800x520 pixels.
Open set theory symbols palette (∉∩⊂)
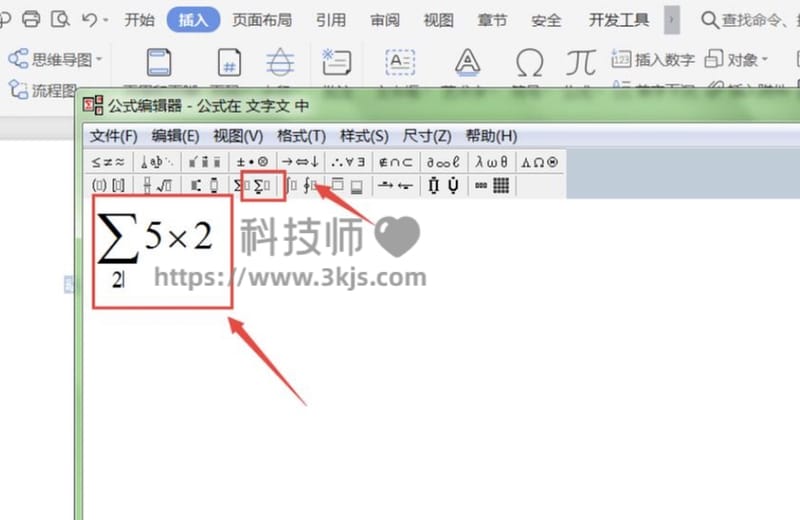tap(396, 162)
